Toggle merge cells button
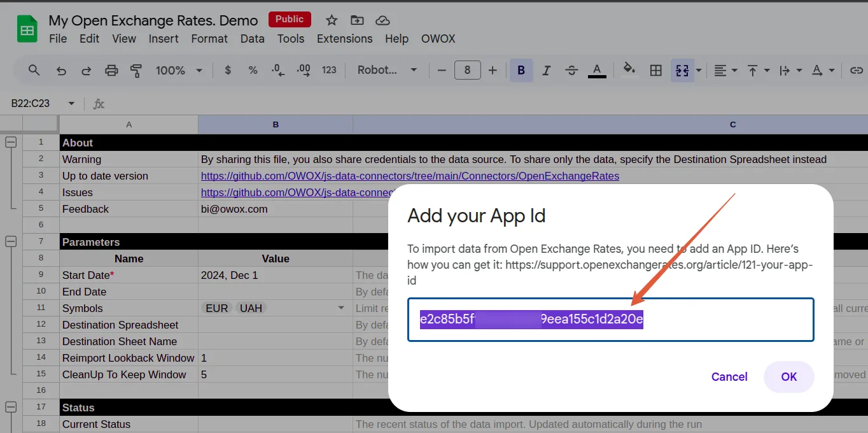This screenshot has width=868, height=433. [x=682, y=70]
